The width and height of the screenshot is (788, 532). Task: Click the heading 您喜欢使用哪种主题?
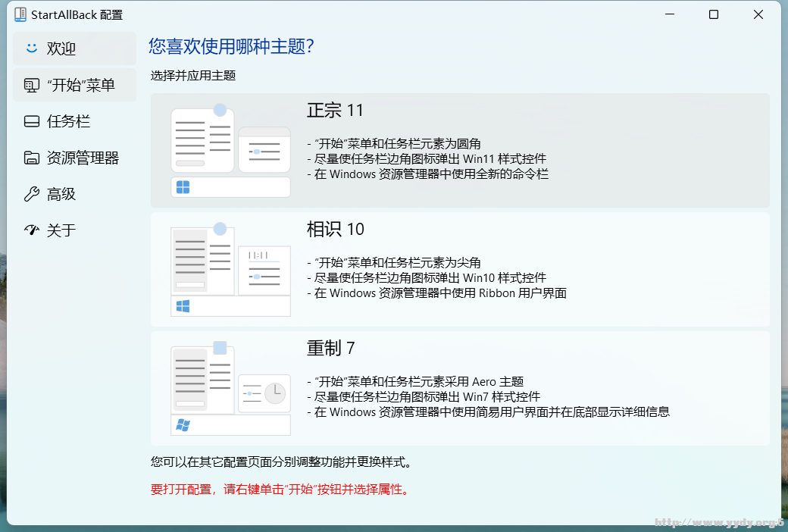(231, 46)
